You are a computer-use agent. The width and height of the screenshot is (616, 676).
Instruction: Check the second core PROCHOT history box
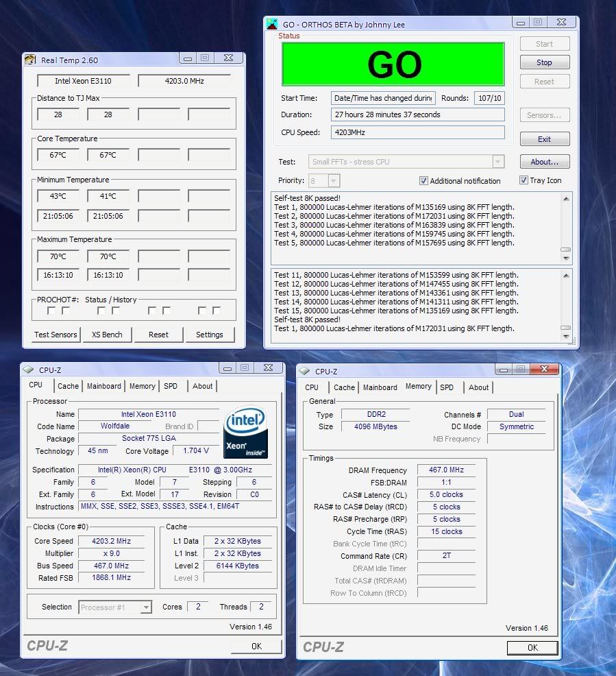pyautogui.click(x=115, y=311)
